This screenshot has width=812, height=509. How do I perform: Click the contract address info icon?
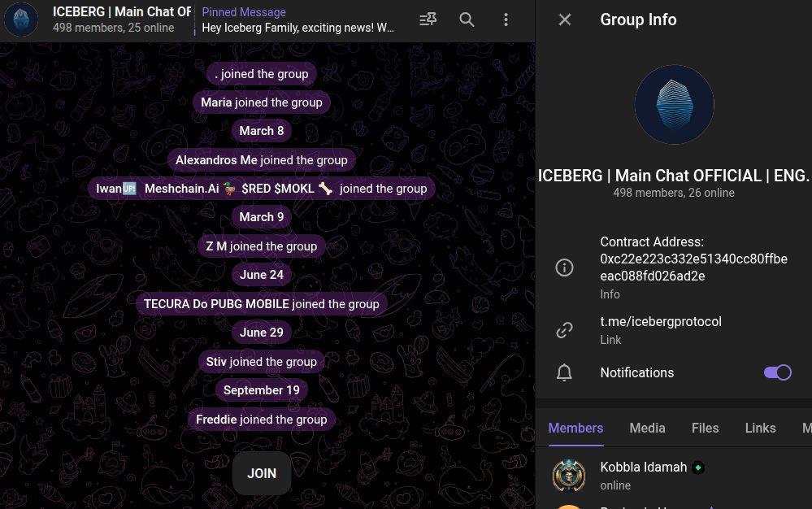(x=564, y=268)
